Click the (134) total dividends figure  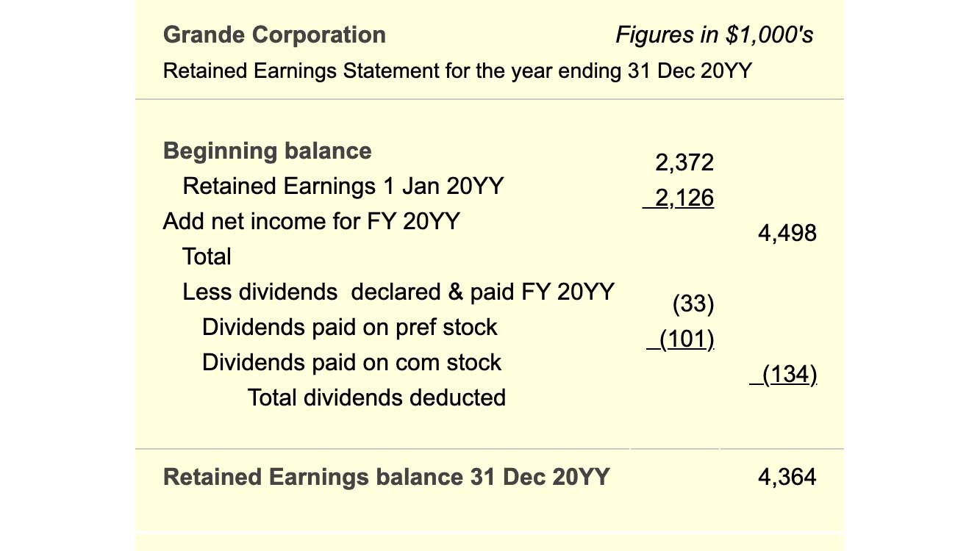click(784, 375)
